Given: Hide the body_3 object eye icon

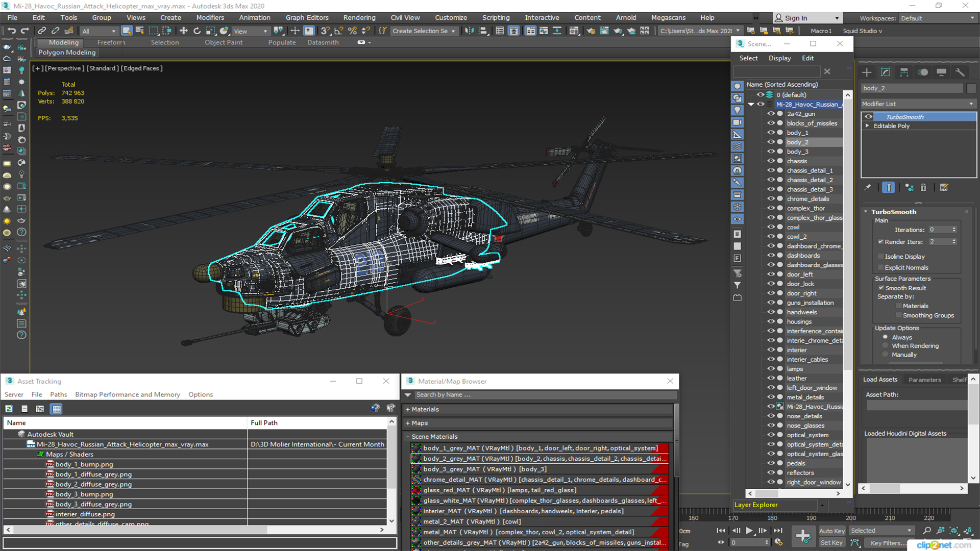Looking at the screenshot, I should pyautogui.click(x=771, y=152).
